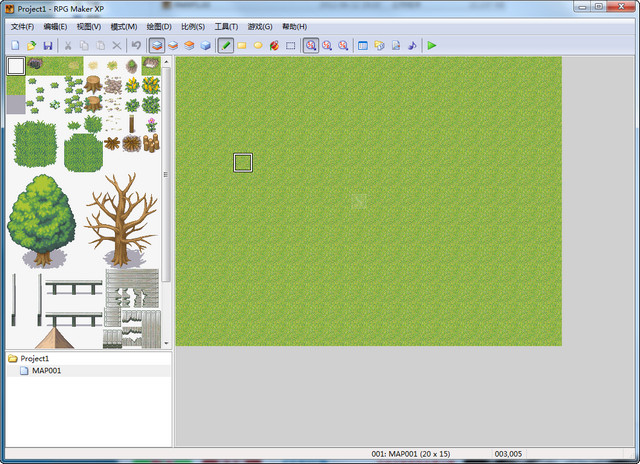Select MAP001 in the map list

[x=46, y=371]
